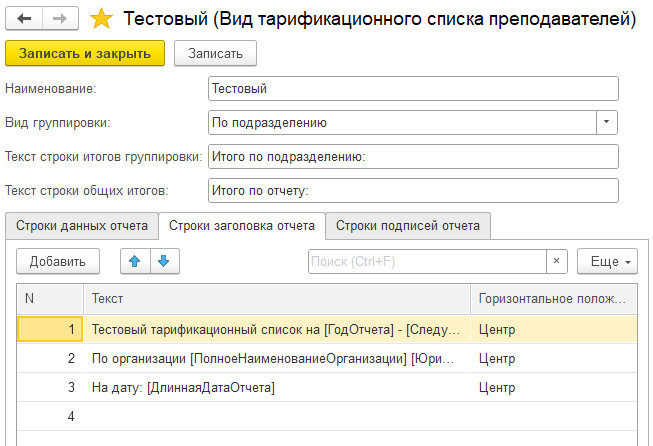Select row 3 На дату text
This screenshot has height=446, width=653.
pos(183,387)
